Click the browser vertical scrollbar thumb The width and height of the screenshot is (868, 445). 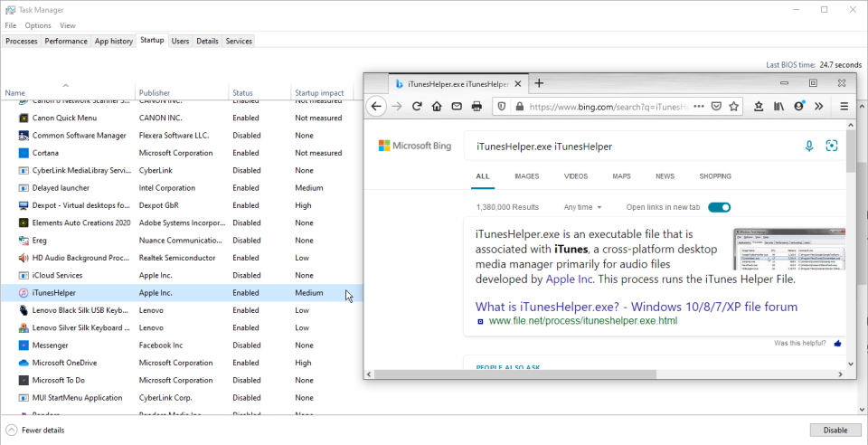(x=851, y=151)
